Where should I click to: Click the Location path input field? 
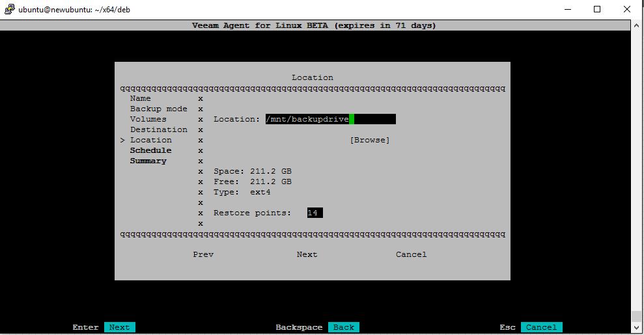tap(331, 119)
